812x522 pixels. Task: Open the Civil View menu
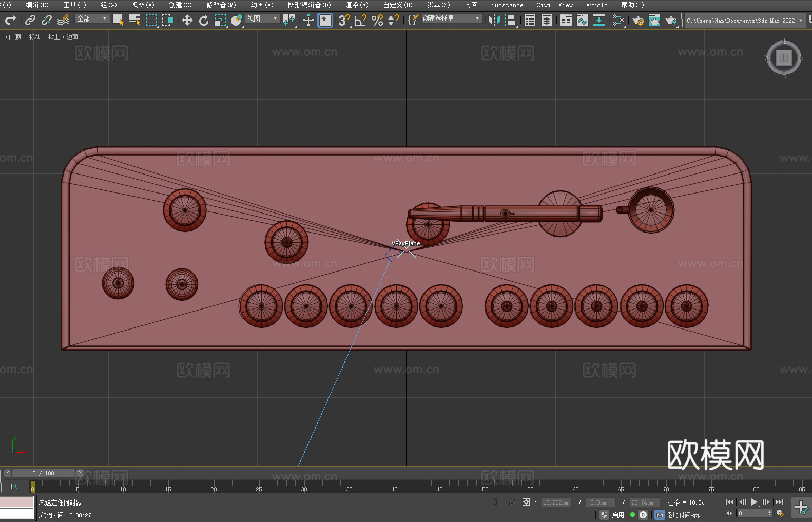click(x=554, y=5)
